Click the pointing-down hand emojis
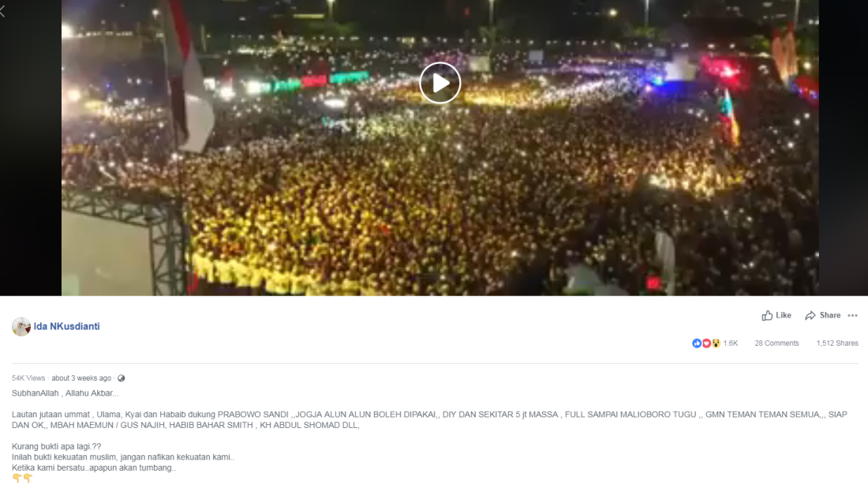This screenshot has height=496, width=868. [x=22, y=478]
